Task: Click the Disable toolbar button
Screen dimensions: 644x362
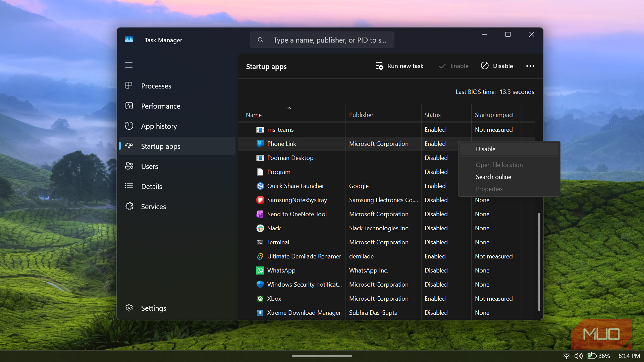Action: [497, 66]
